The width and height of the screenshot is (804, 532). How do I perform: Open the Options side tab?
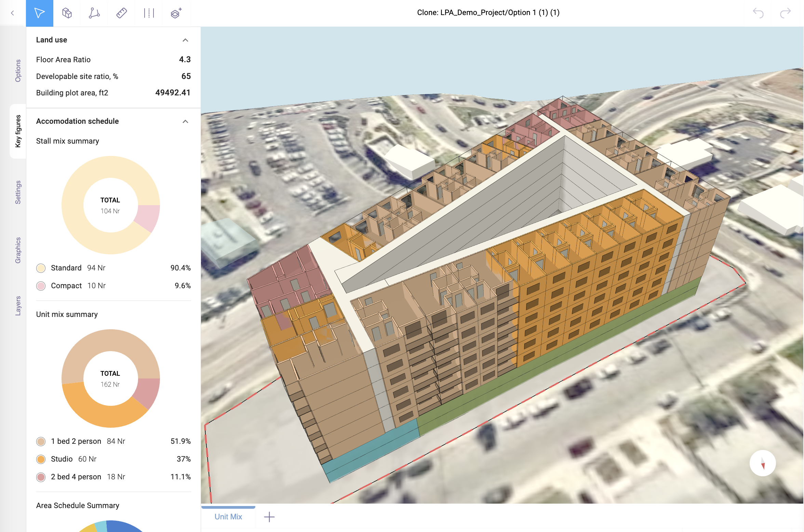[x=18, y=71]
